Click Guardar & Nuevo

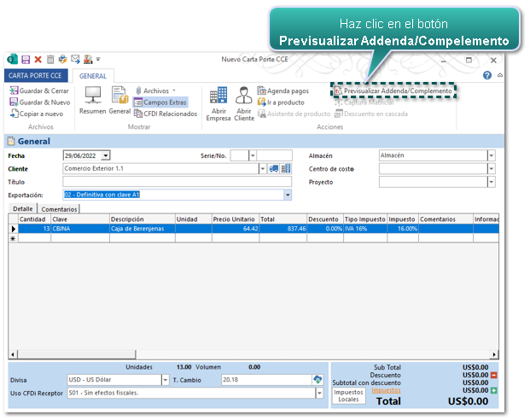coord(39,102)
